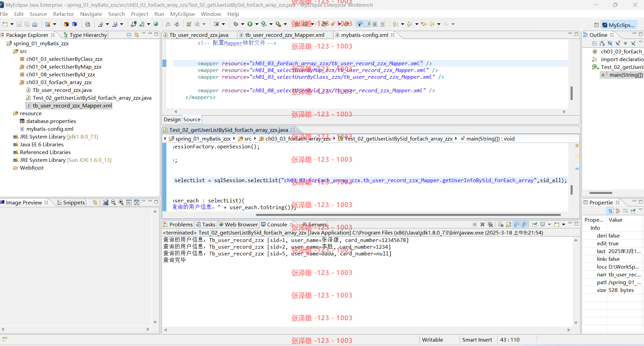
Task: Click Remove Launch X icon in Console
Action: [x=482, y=224]
